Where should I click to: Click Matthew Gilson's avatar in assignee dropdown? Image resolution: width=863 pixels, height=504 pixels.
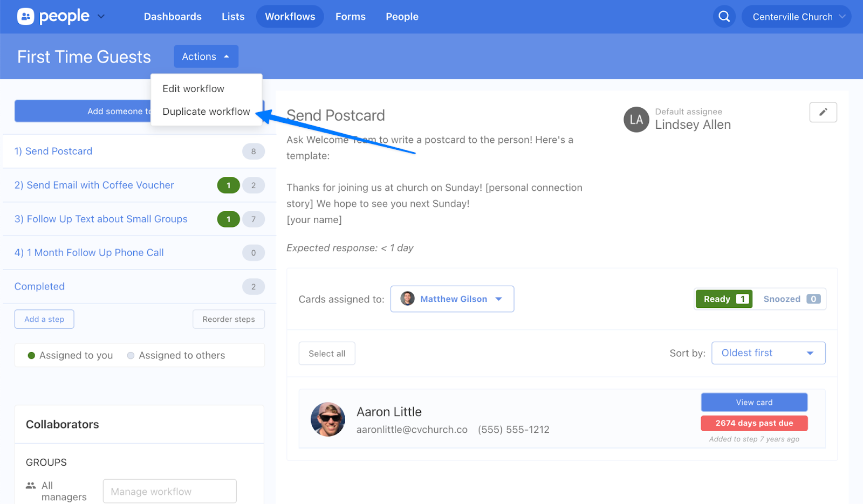pos(408,299)
